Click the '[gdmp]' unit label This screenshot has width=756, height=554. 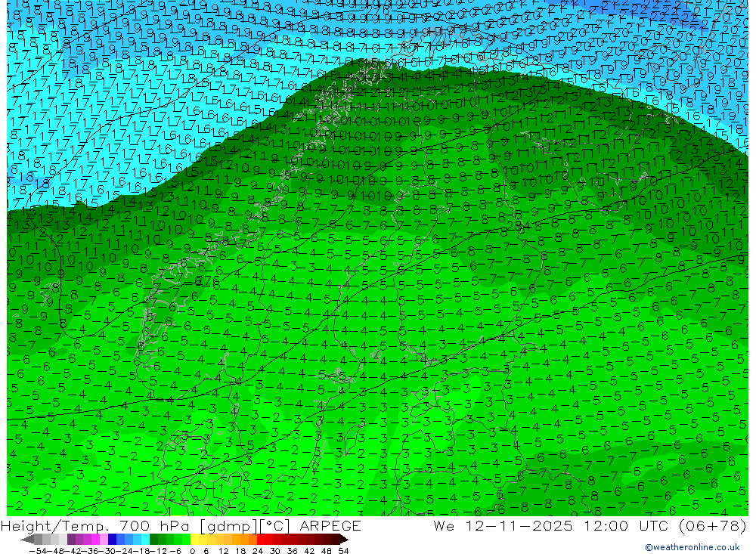click(228, 526)
